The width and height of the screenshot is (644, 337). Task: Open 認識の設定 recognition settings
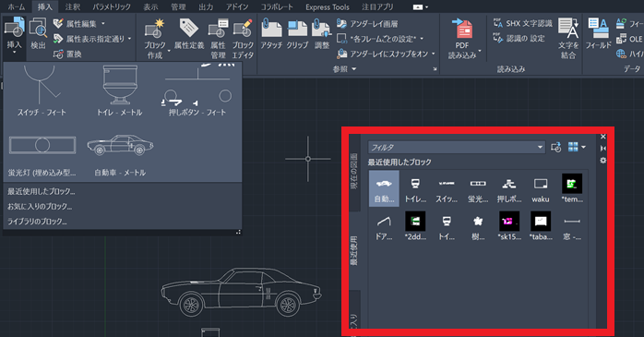point(519,38)
